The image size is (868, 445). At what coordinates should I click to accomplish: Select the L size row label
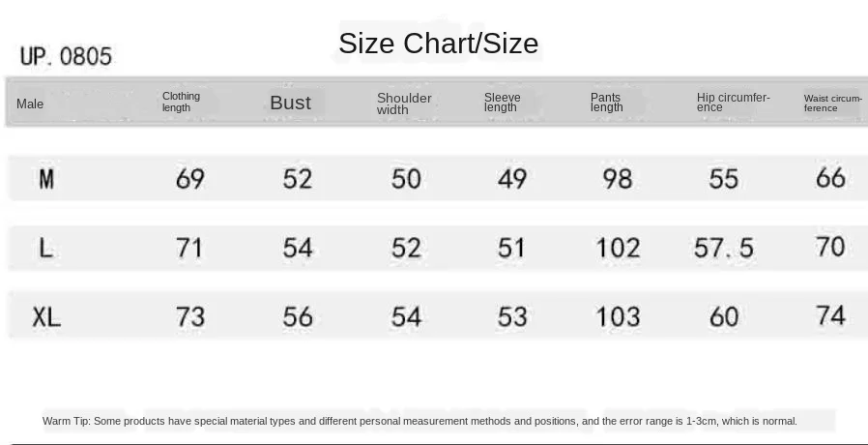pos(46,248)
